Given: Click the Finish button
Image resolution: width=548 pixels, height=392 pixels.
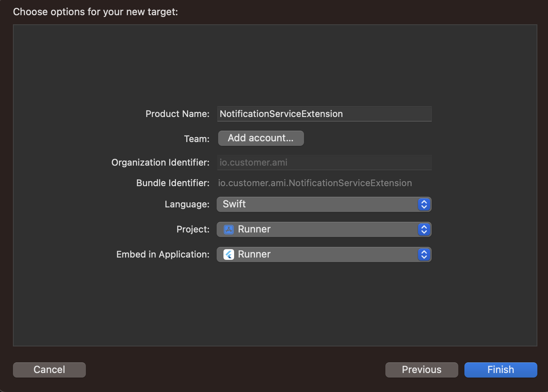Looking at the screenshot, I should click(x=501, y=370).
